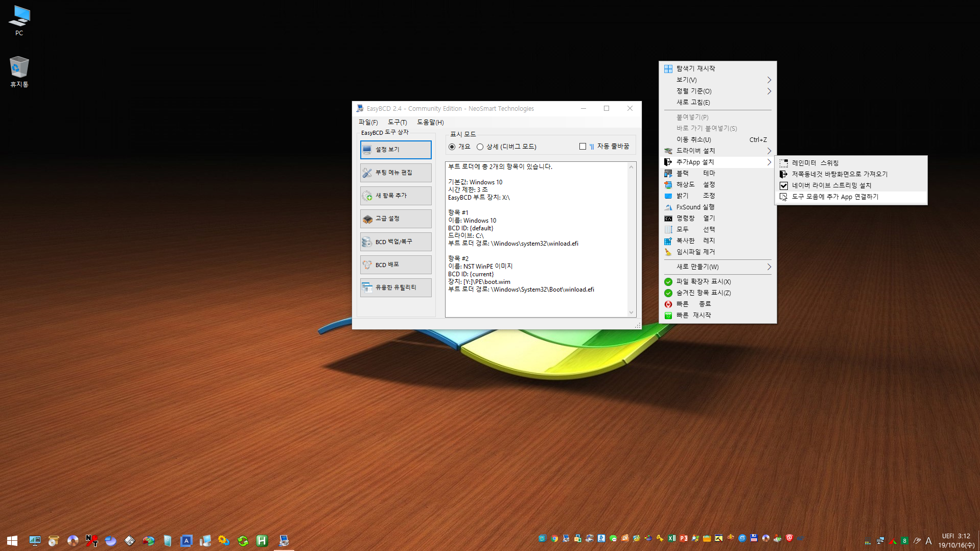
Task: Choose 빠른 재시작 in context menu
Action: click(x=718, y=315)
